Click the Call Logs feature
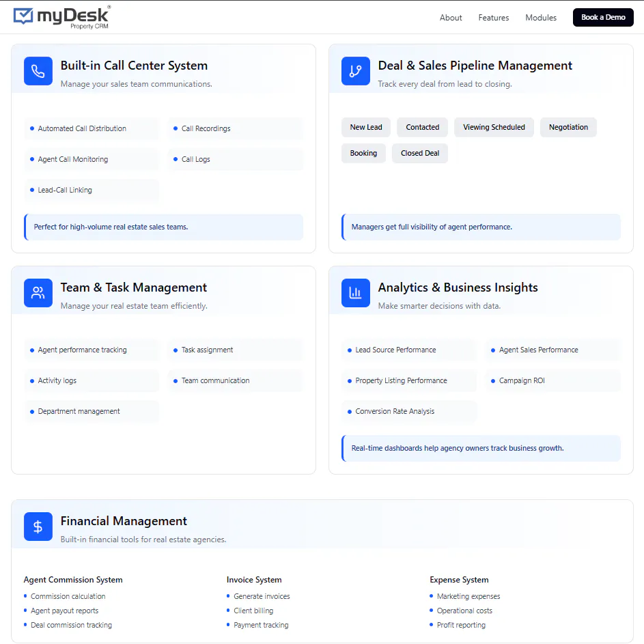Screen dimensions: 644x644 click(x=236, y=159)
